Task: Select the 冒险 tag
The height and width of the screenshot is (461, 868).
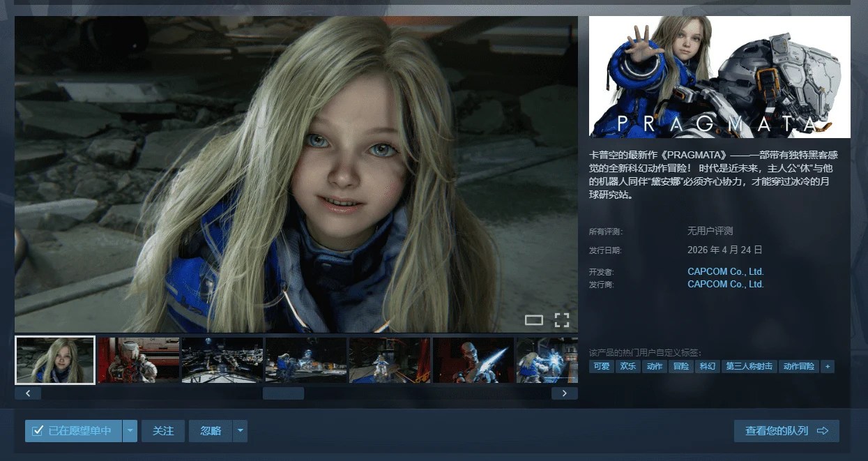Action: [680, 366]
